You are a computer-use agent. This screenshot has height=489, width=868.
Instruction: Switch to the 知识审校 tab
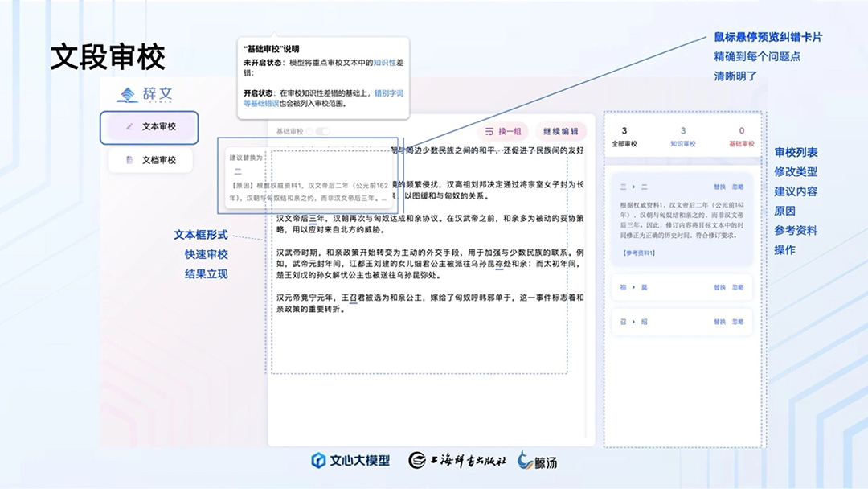[683, 137]
